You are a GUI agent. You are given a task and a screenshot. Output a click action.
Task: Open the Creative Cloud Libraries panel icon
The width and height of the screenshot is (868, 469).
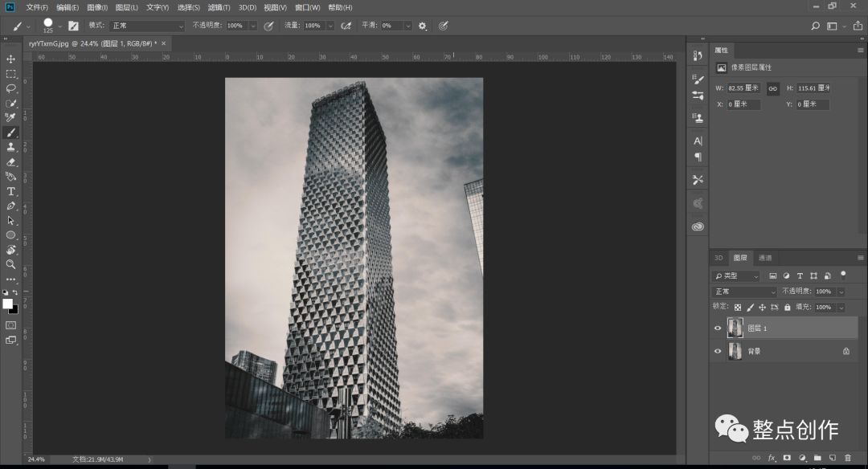pyautogui.click(x=698, y=226)
